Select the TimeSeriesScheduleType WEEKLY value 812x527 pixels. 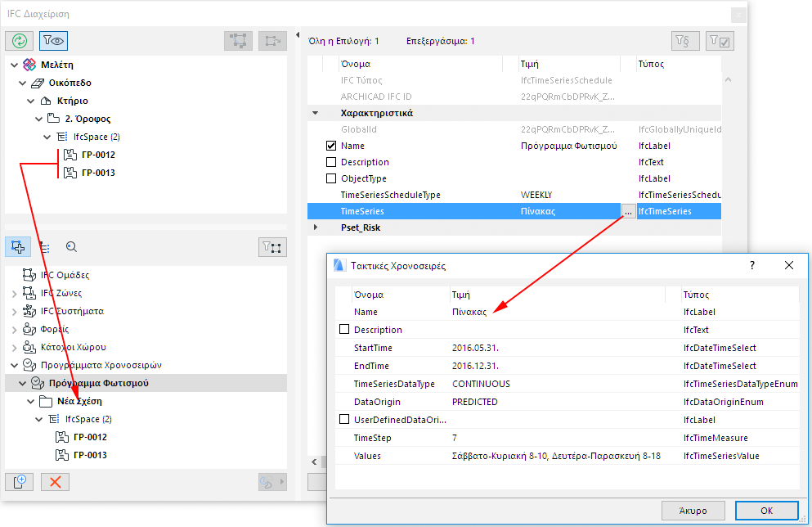click(536, 195)
